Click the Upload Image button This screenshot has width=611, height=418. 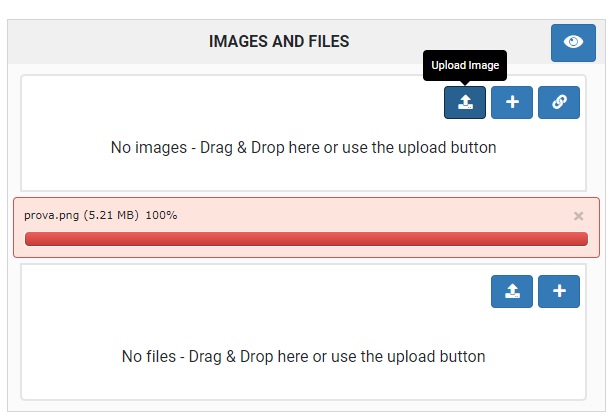(x=465, y=102)
